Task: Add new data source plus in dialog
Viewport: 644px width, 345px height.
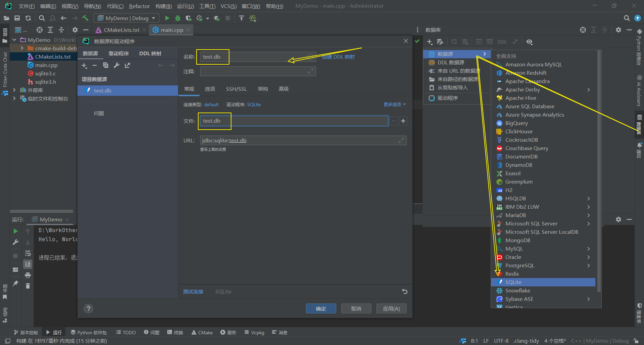Action: tap(84, 66)
